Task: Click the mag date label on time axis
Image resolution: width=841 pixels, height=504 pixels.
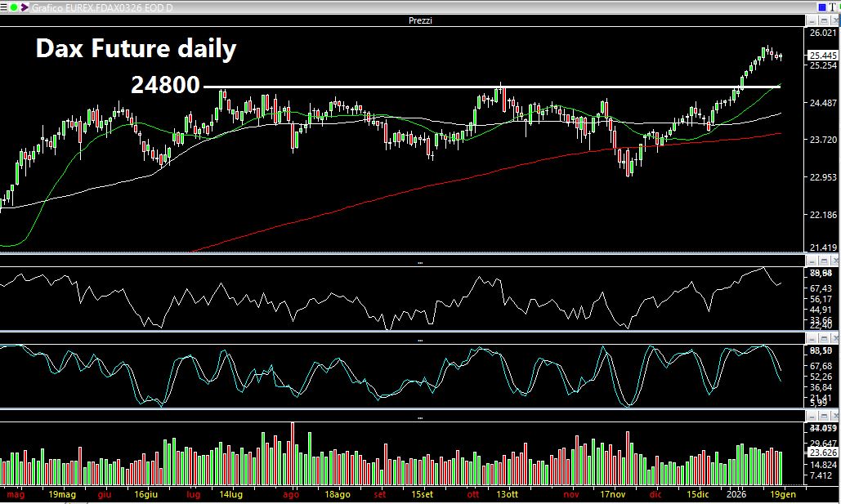Action: pos(16,494)
